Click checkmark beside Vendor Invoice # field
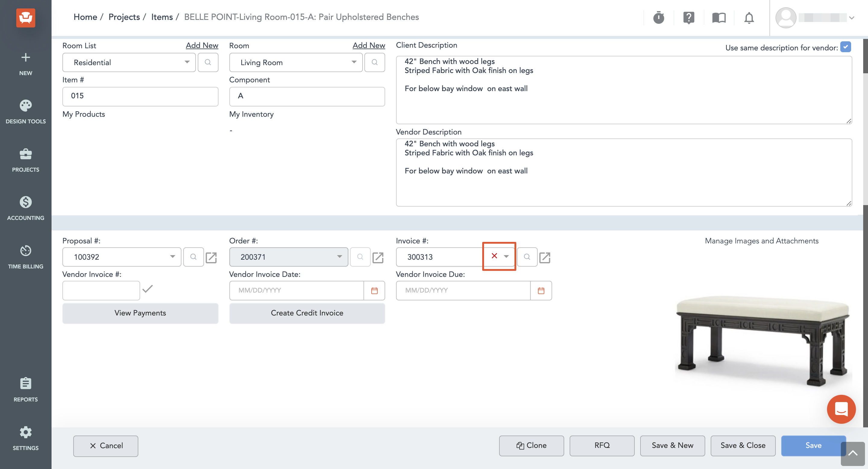The height and width of the screenshot is (469, 868). [148, 289]
